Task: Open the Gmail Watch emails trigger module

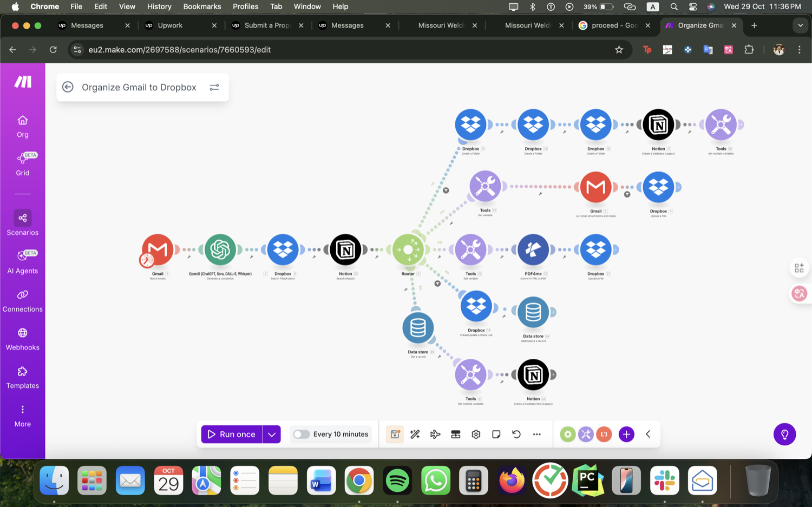Action: (158, 249)
